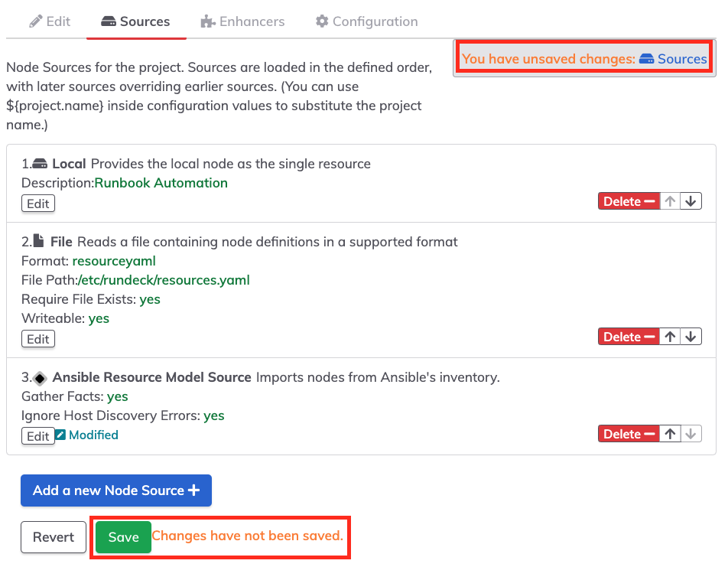Switch to the Edit tab
The image size is (728, 567).
(x=50, y=21)
